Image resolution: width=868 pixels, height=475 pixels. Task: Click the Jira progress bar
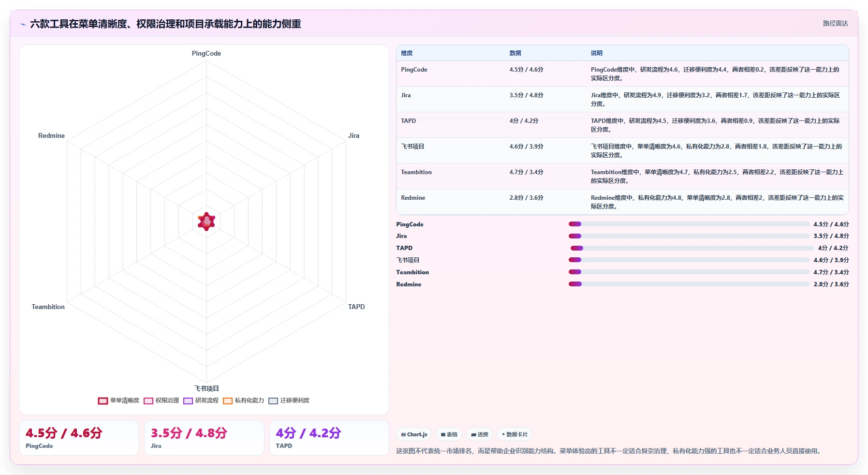689,236
